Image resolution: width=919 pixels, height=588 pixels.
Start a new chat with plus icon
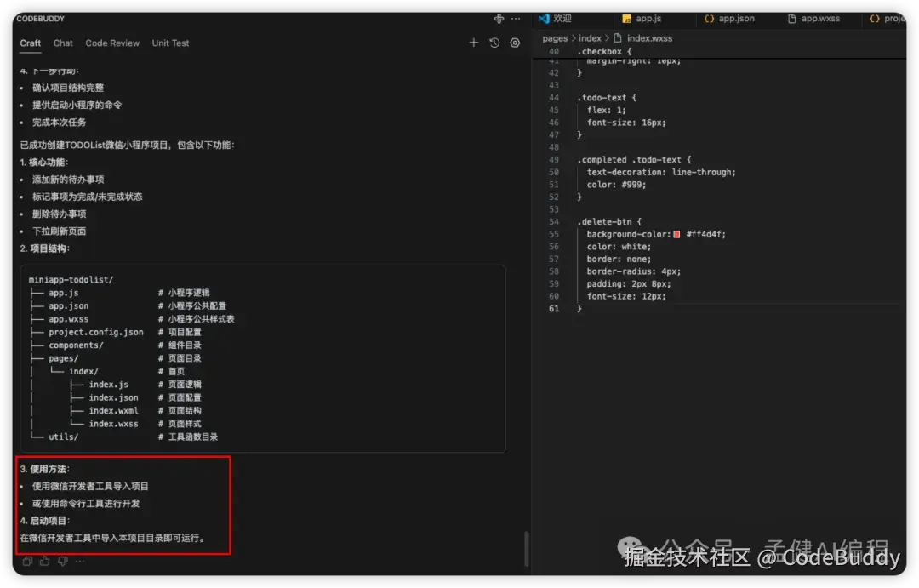tap(474, 43)
